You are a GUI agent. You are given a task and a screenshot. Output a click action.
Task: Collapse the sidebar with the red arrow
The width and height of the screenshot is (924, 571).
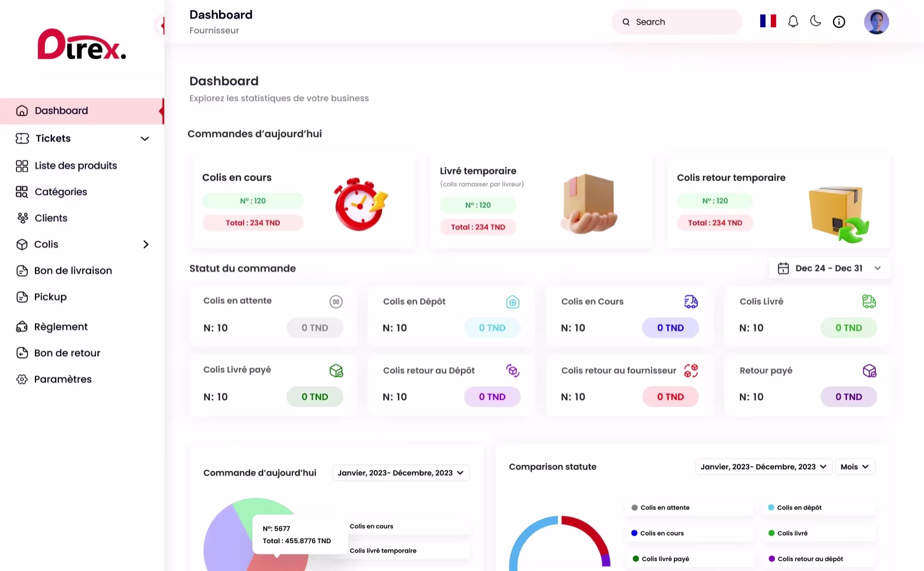(161, 26)
